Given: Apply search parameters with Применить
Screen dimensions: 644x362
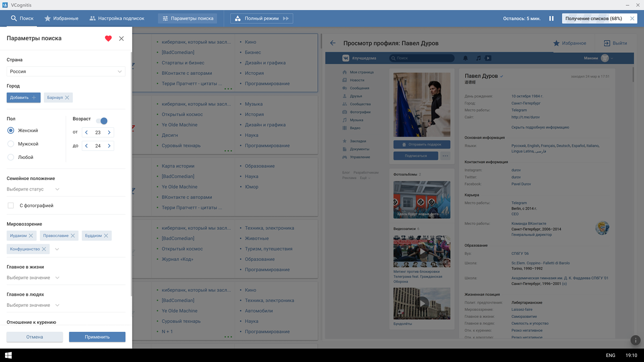Looking at the screenshot, I should [x=97, y=337].
